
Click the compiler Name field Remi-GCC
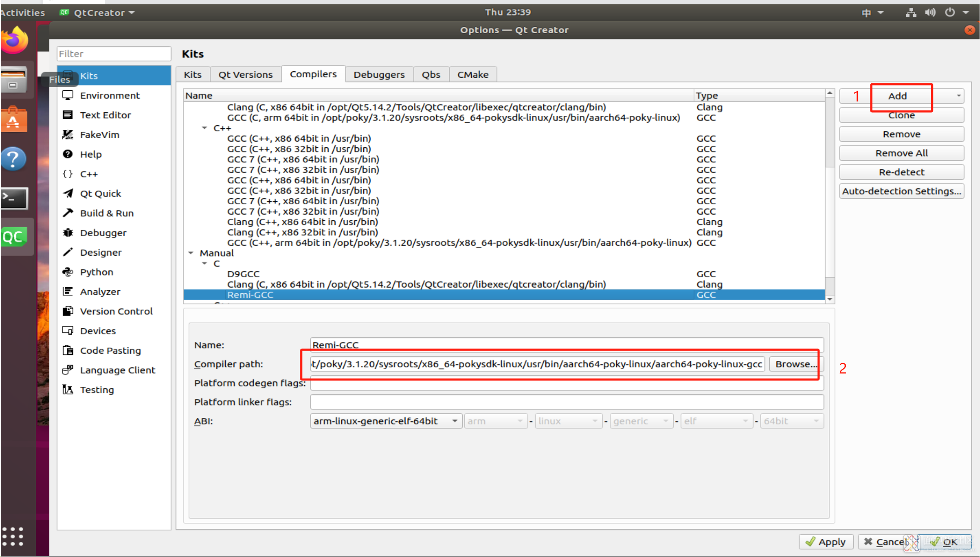pyautogui.click(x=567, y=345)
